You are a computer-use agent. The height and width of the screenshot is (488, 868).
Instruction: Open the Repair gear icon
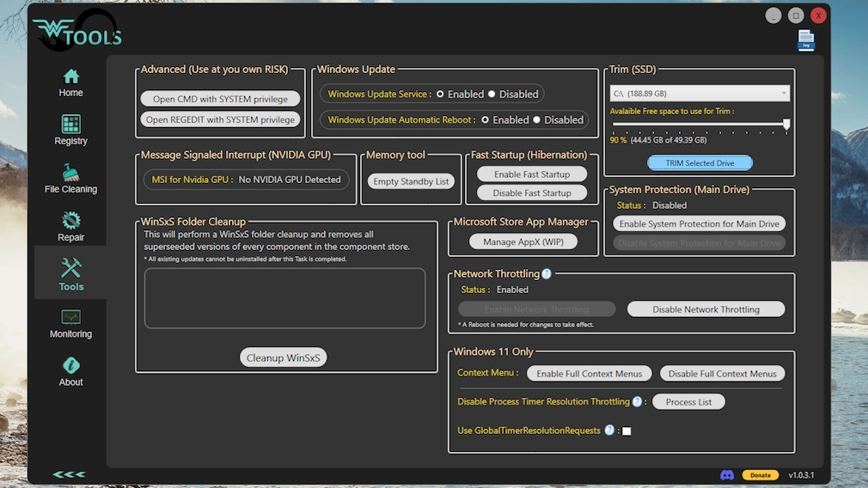pyautogui.click(x=70, y=221)
